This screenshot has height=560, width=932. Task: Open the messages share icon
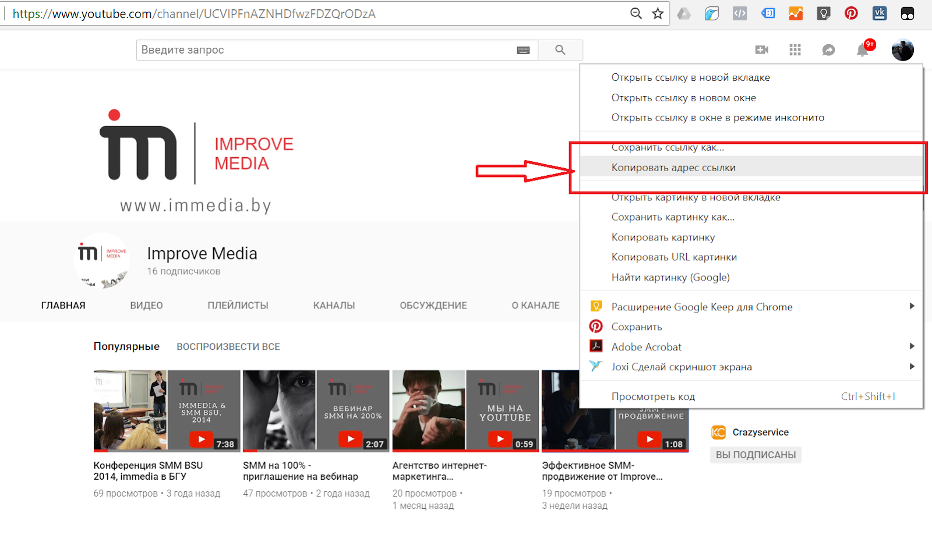point(828,50)
